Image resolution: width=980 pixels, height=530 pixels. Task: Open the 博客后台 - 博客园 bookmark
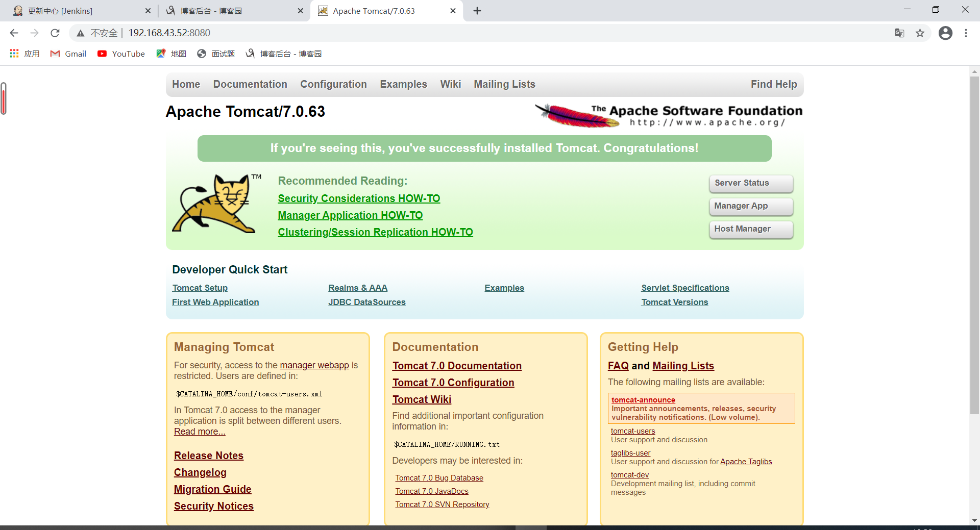pos(283,54)
